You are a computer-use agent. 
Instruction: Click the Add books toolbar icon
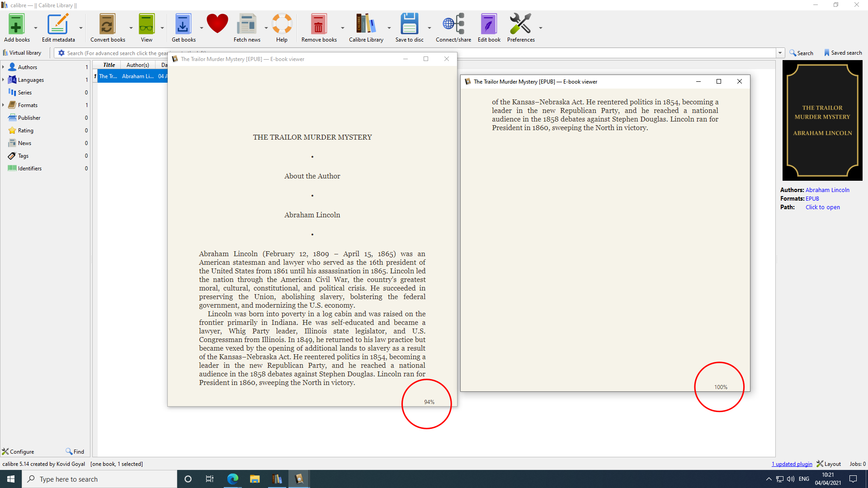[x=17, y=25]
